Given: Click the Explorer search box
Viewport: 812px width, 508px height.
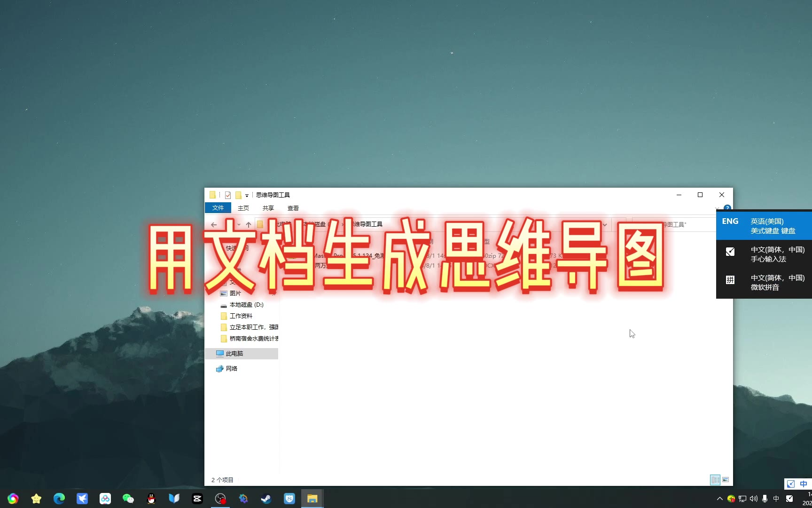Looking at the screenshot, I should (674, 224).
